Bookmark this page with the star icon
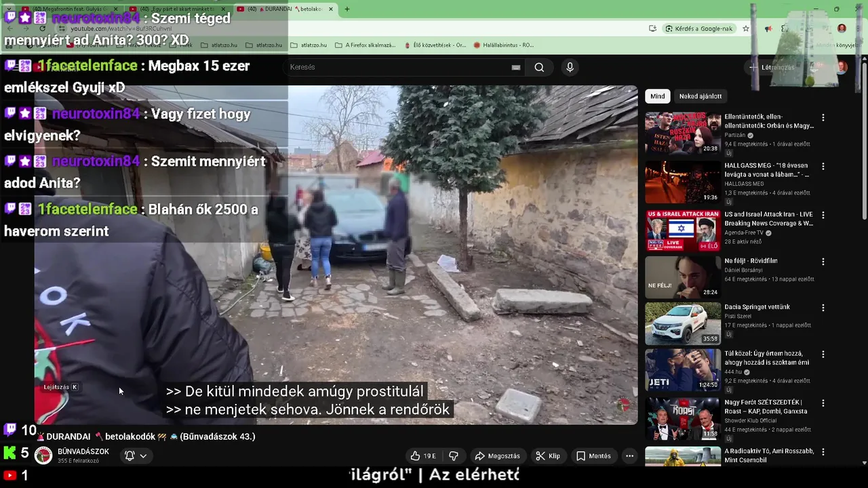Viewport: 868px width, 488px height. (746, 28)
